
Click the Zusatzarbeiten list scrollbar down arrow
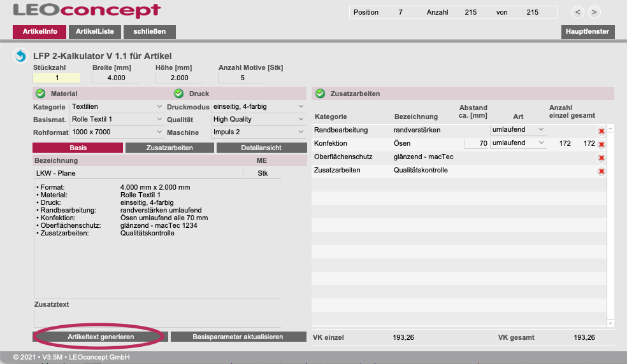coord(610,324)
